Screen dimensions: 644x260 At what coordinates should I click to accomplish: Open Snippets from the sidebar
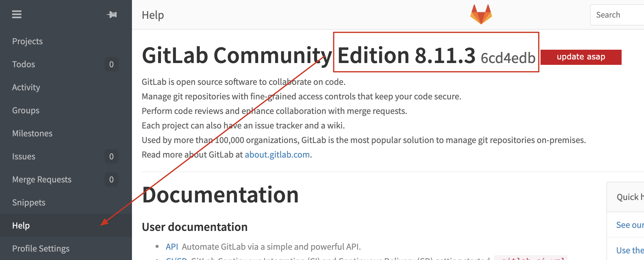pyautogui.click(x=29, y=202)
